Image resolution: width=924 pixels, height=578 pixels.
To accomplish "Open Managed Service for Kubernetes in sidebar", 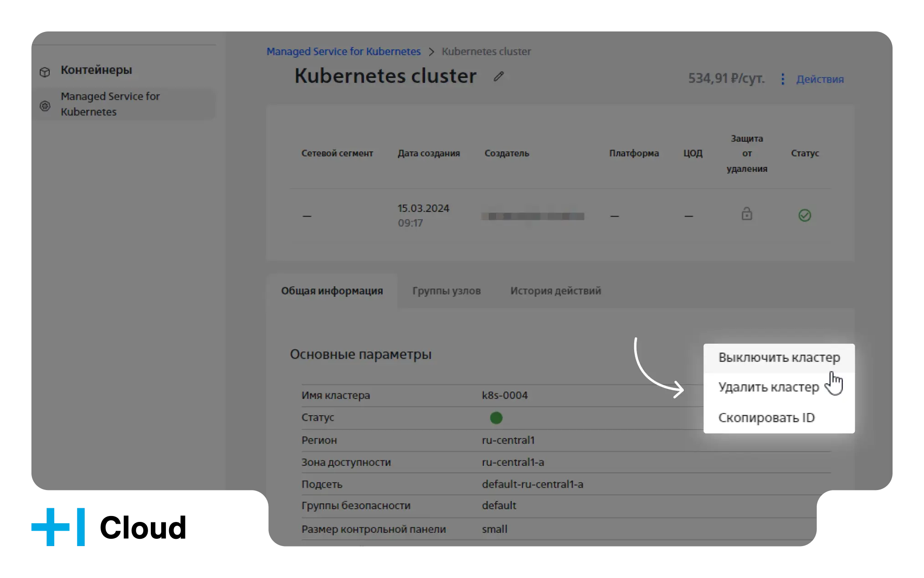I will pyautogui.click(x=124, y=104).
